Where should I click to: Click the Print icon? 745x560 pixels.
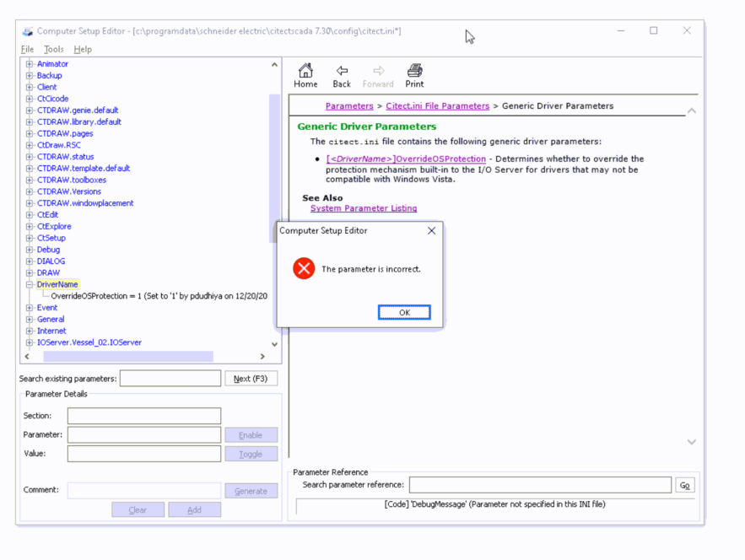tap(414, 70)
